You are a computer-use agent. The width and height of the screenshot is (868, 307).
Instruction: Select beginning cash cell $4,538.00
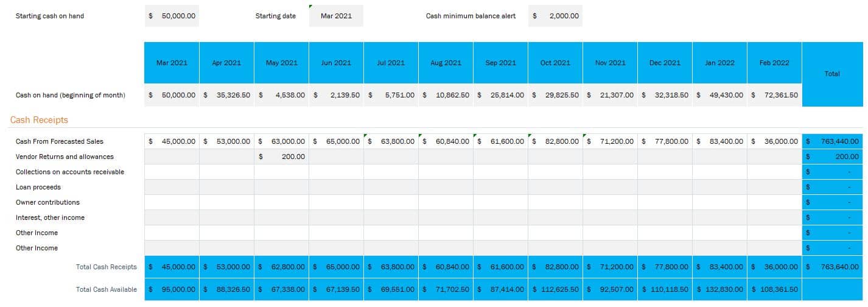(281, 95)
